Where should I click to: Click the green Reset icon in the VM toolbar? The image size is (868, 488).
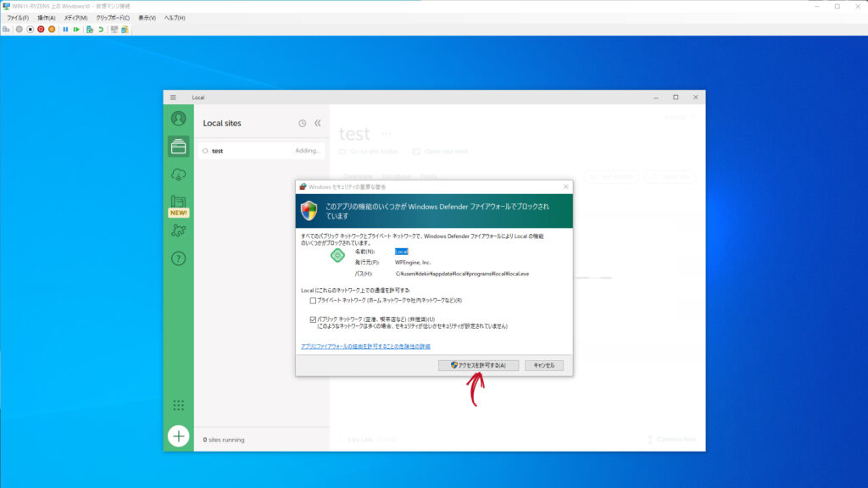tap(76, 30)
